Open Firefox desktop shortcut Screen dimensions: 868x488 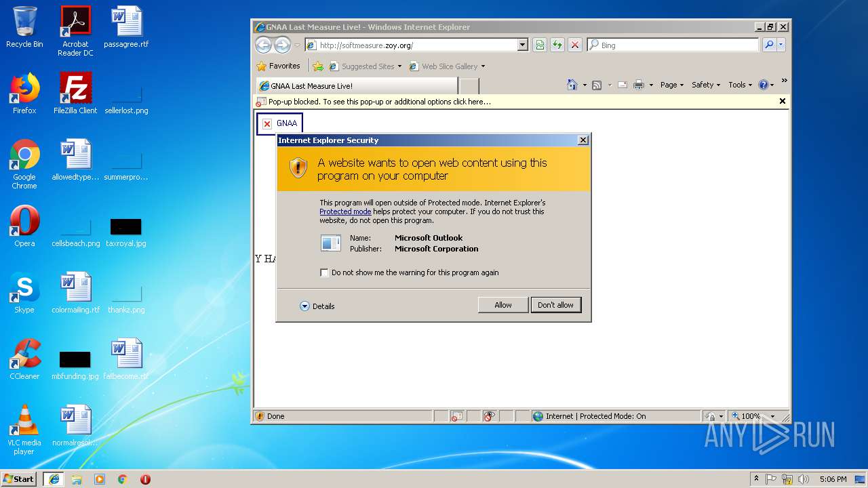24,94
